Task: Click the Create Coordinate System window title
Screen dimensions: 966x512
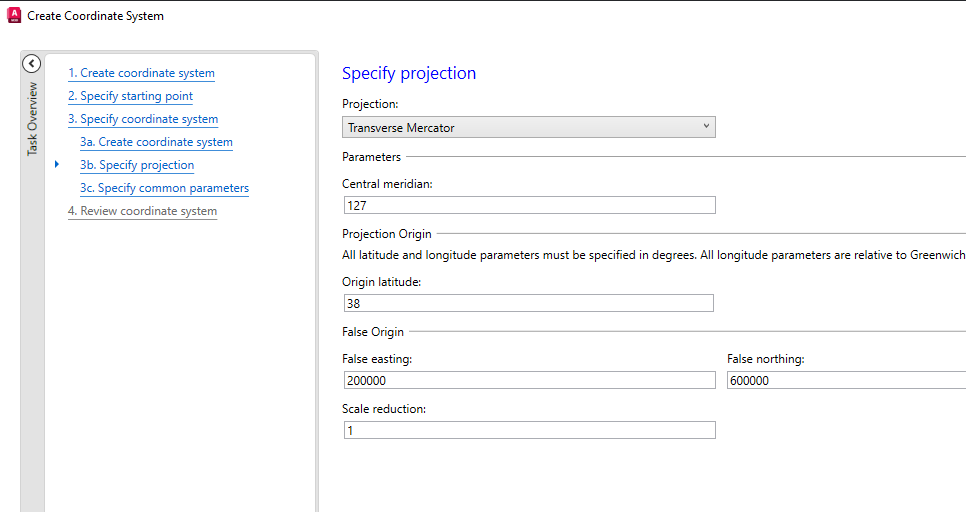Action: [95, 16]
